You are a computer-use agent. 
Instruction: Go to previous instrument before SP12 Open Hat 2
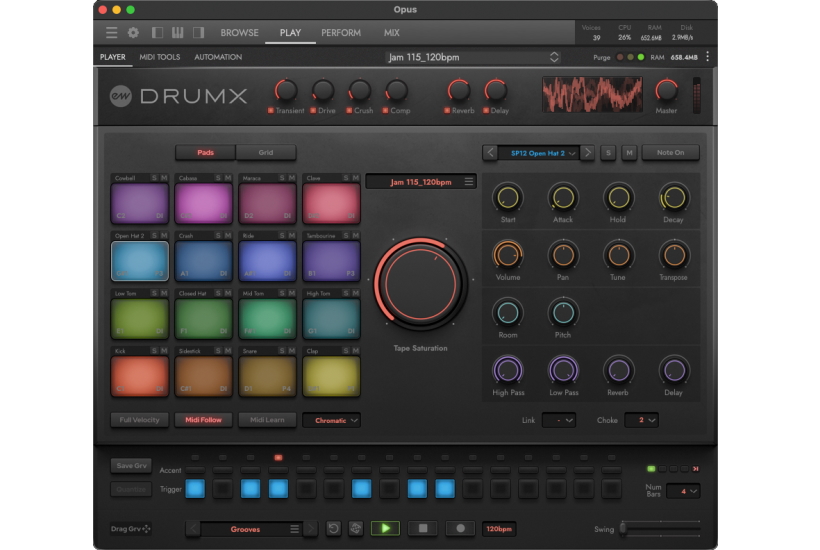pos(490,153)
